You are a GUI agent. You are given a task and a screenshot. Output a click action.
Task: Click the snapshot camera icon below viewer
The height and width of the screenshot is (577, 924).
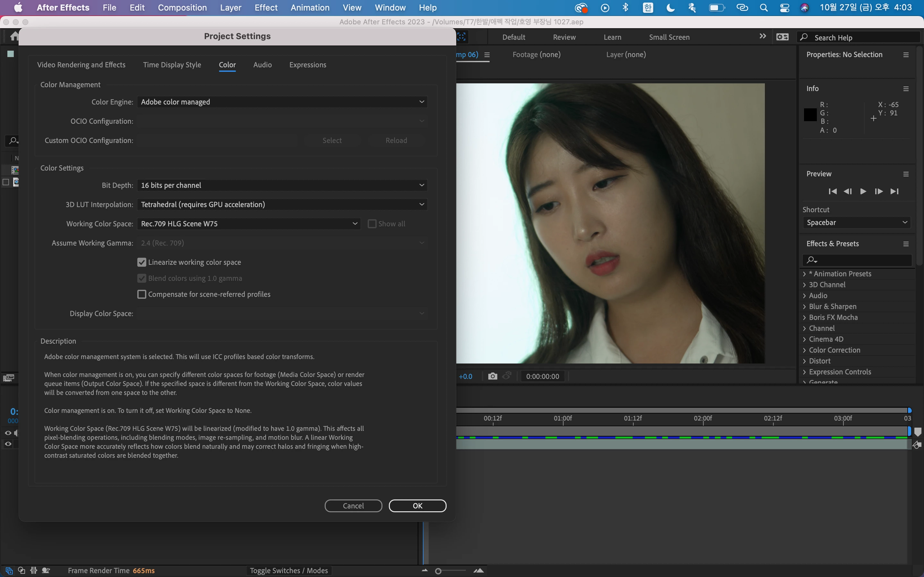492,376
